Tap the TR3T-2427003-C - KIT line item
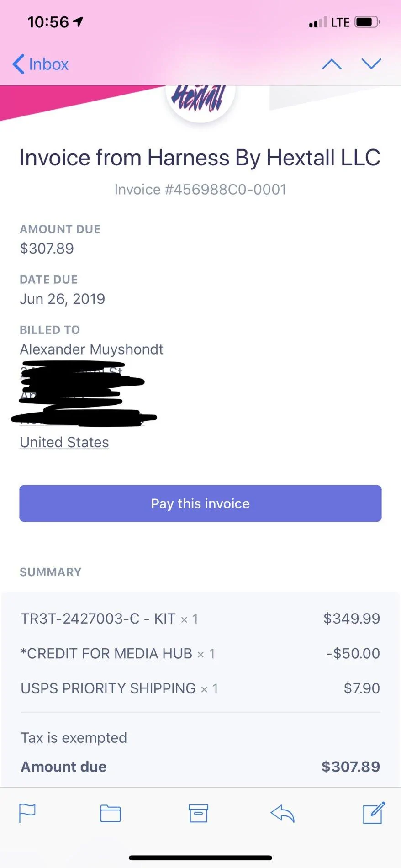 pyautogui.click(x=200, y=619)
